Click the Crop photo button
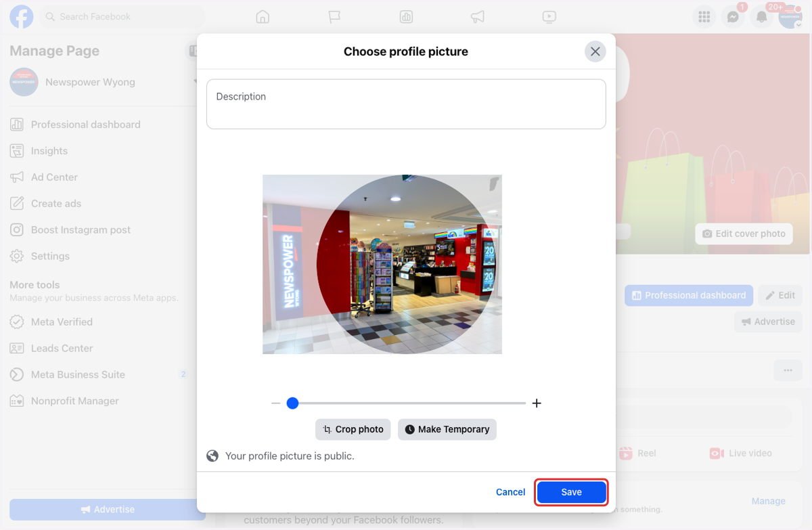 353,429
